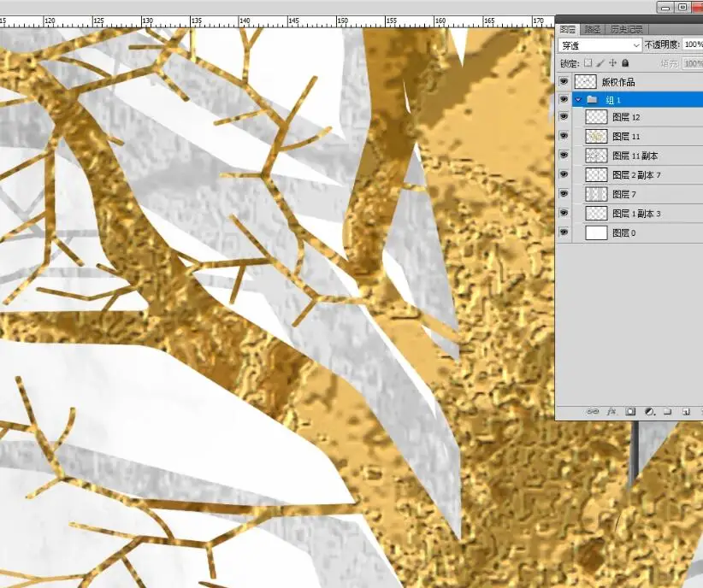703x588 pixels.
Task: Hide the 版权作品 layer
Action: (x=564, y=81)
